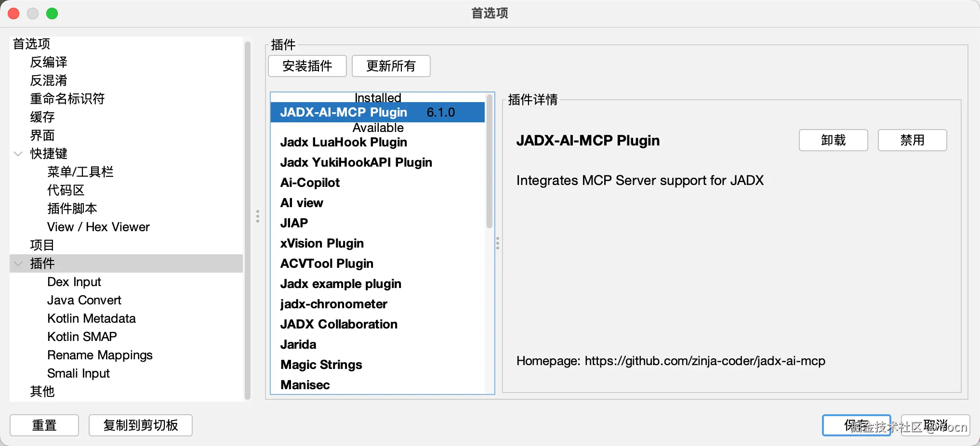
Task: Collapse the 插件 tree node
Action: point(18,263)
